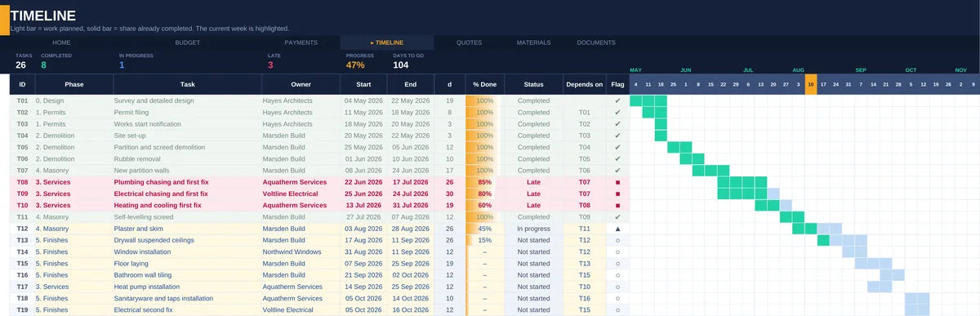Screen dimensions: 980x316
Task: Click the circle flag in row T17
Action: click(x=617, y=287)
